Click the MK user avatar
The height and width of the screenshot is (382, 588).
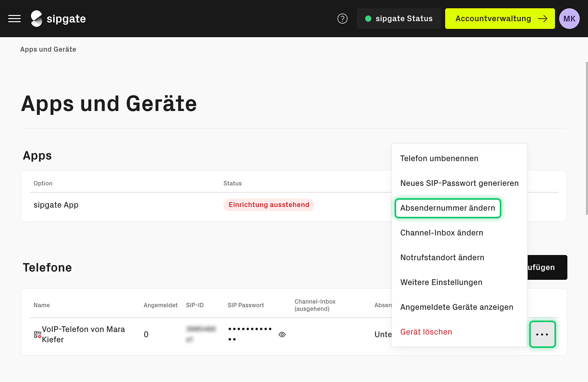click(x=569, y=19)
